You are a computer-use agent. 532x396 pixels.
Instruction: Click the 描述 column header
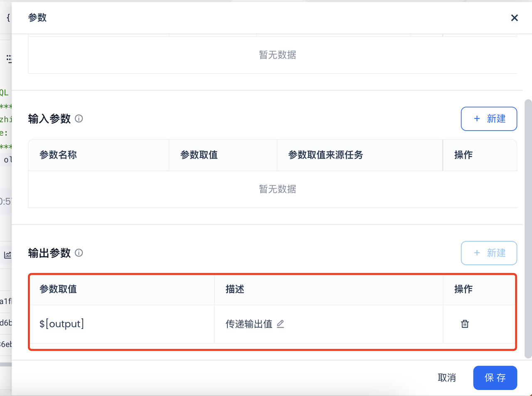coord(235,289)
